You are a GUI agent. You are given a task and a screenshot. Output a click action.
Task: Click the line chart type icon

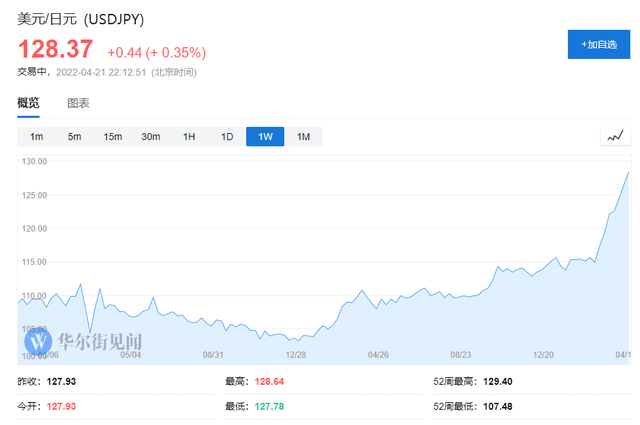(x=615, y=136)
